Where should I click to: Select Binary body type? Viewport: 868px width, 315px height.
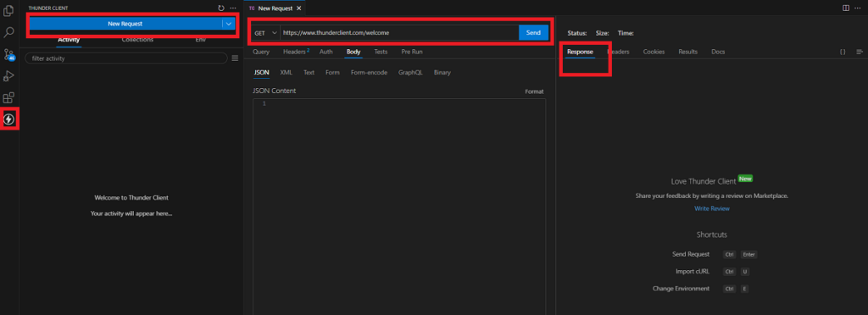442,72
